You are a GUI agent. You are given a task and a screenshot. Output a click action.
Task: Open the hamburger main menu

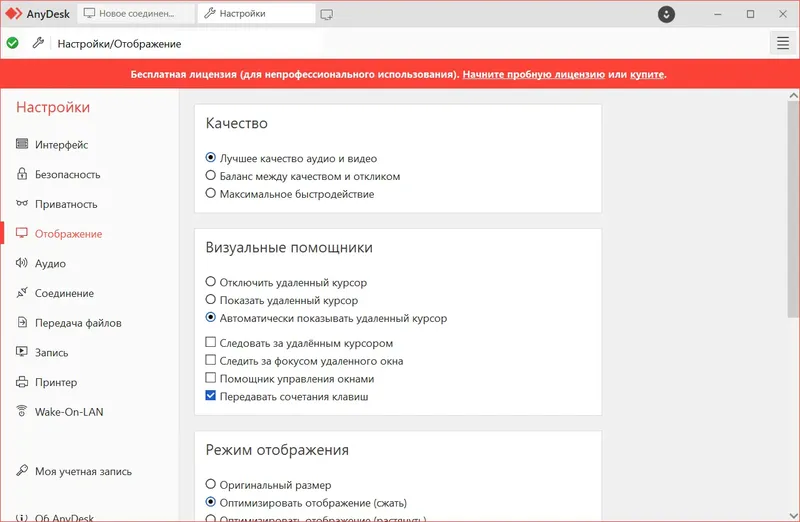pos(783,43)
